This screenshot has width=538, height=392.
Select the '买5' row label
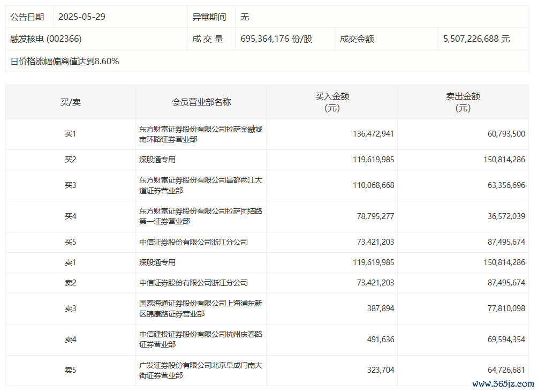(x=70, y=242)
